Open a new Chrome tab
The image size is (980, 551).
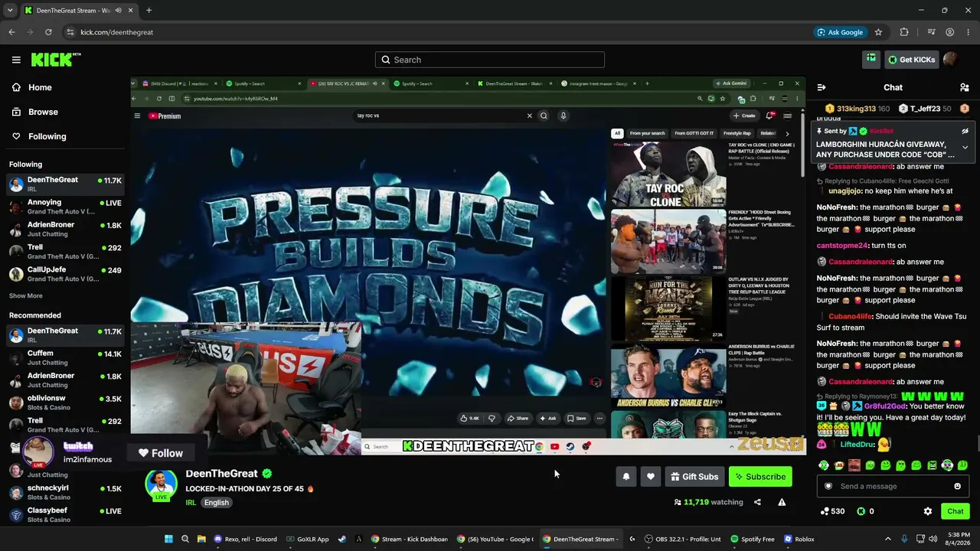coord(149,11)
